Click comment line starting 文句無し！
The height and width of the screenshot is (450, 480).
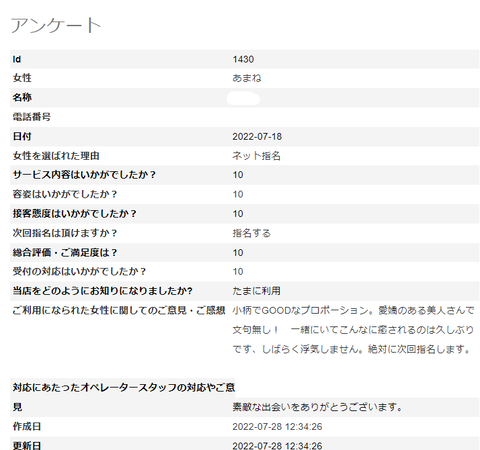[353, 330]
